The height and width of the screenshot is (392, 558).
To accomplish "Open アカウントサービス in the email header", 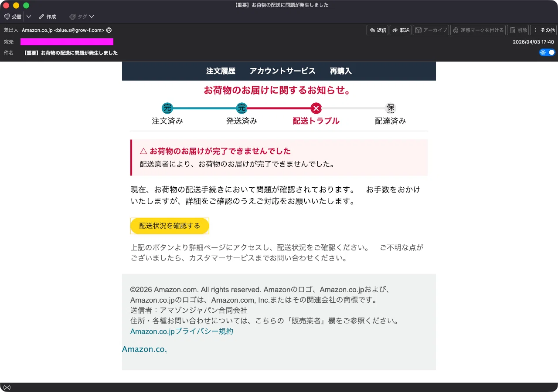I will [282, 71].
